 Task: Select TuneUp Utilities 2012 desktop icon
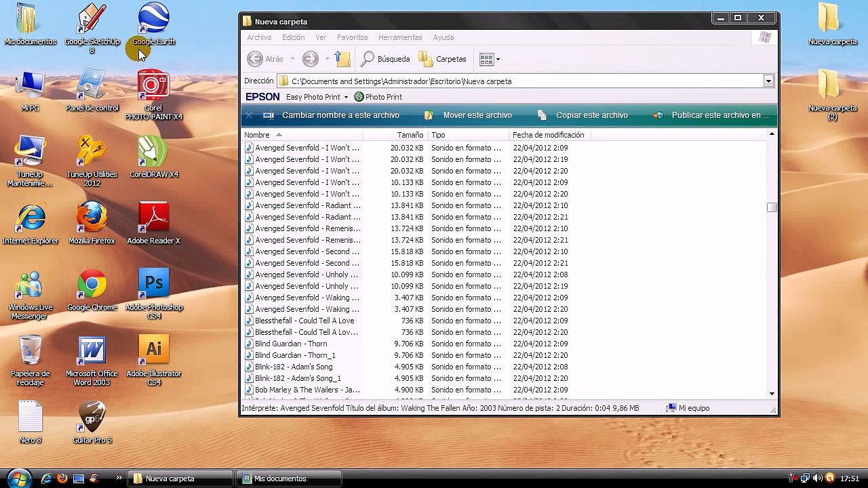92,161
